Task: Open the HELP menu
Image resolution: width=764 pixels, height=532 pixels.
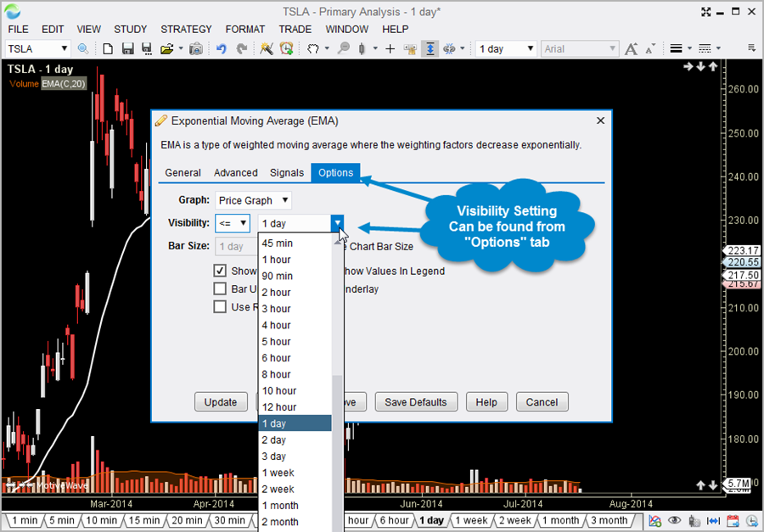Action: point(395,29)
